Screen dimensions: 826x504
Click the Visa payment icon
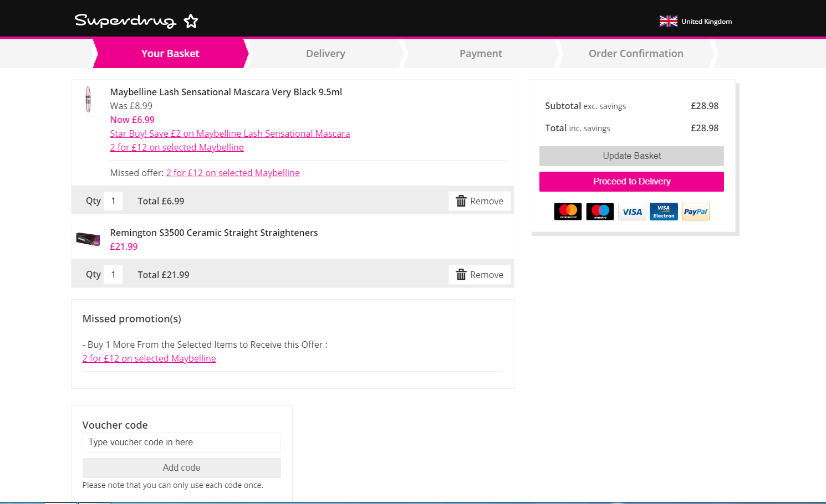[x=632, y=212]
